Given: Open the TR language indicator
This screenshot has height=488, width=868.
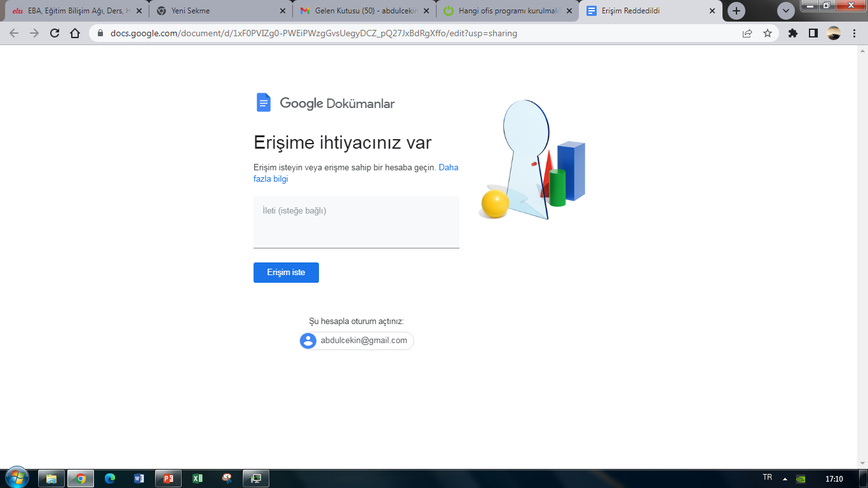Looking at the screenshot, I should click(x=767, y=477).
